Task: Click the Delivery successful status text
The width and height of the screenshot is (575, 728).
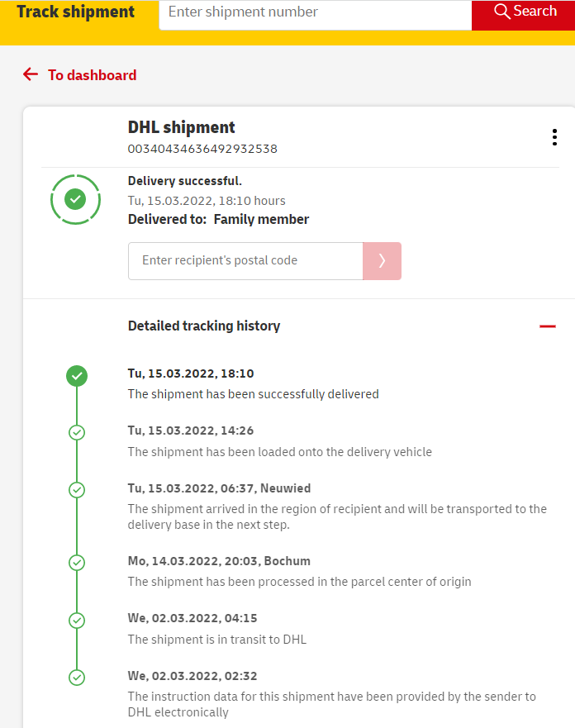Action: click(185, 181)
